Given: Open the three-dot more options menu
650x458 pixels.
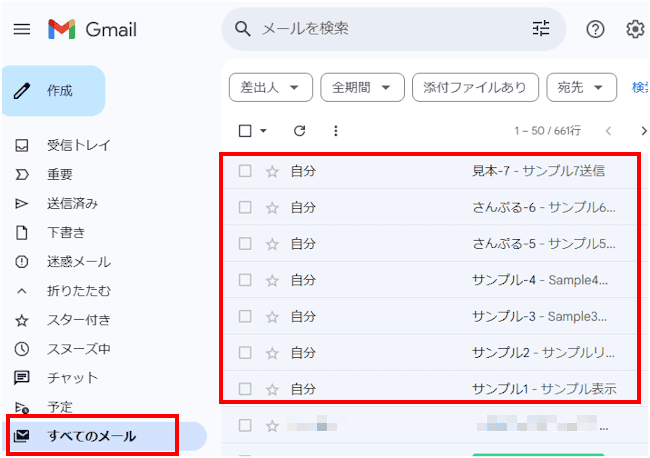Looking at the screenshot, I should pos(336,131).
